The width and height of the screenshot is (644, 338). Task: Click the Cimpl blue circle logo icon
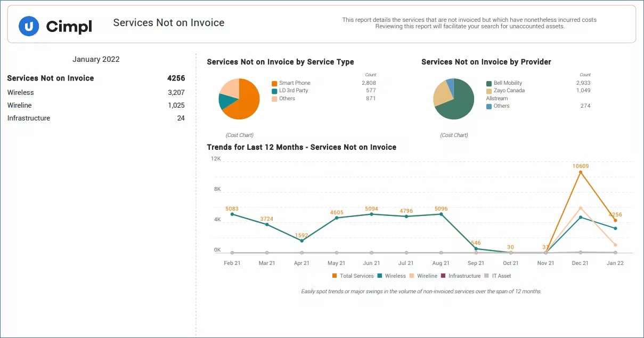(x=29, y=26)
